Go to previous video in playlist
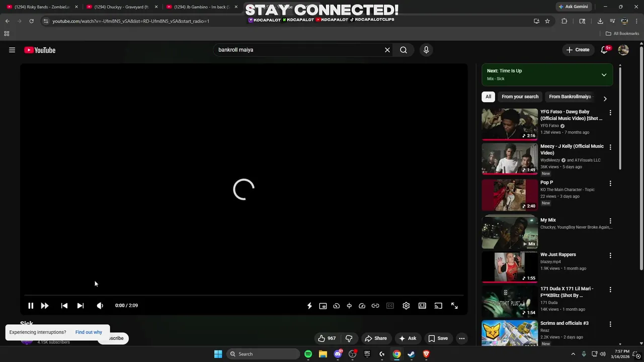 coord(64,306)
